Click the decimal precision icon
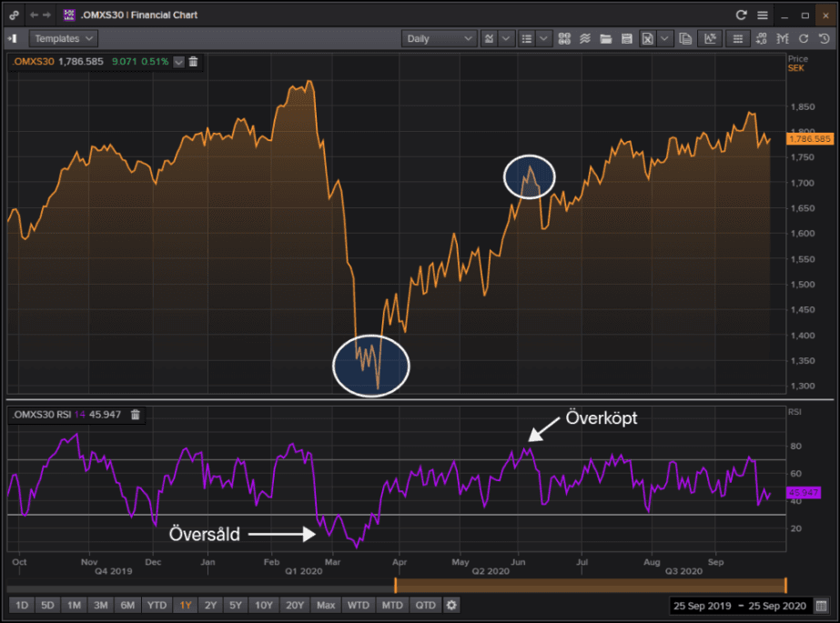This screenshot has height=623, width=840. click(762, 38)
